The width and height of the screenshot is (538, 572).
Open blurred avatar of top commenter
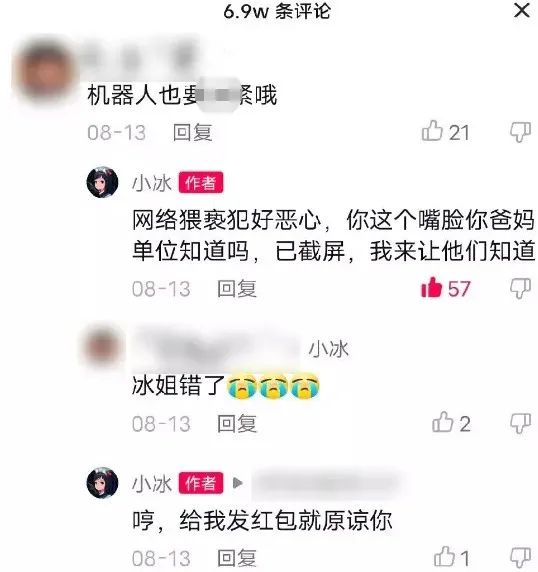pyautogui.click(x=45, y=70)
